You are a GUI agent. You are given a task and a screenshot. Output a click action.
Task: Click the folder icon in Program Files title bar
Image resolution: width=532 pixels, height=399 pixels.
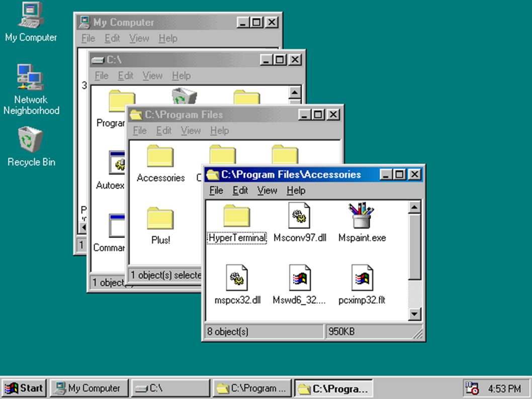click(136, 115)
